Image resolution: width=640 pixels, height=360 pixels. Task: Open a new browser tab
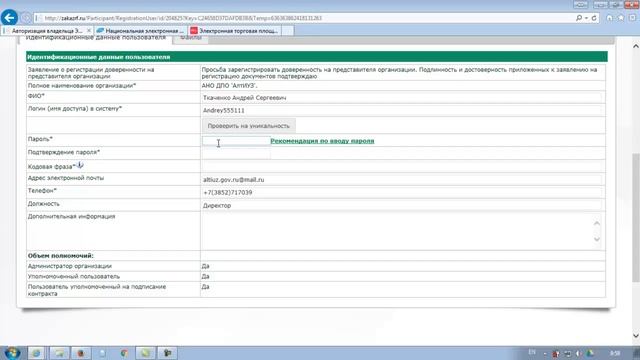(x=287, y=31)
